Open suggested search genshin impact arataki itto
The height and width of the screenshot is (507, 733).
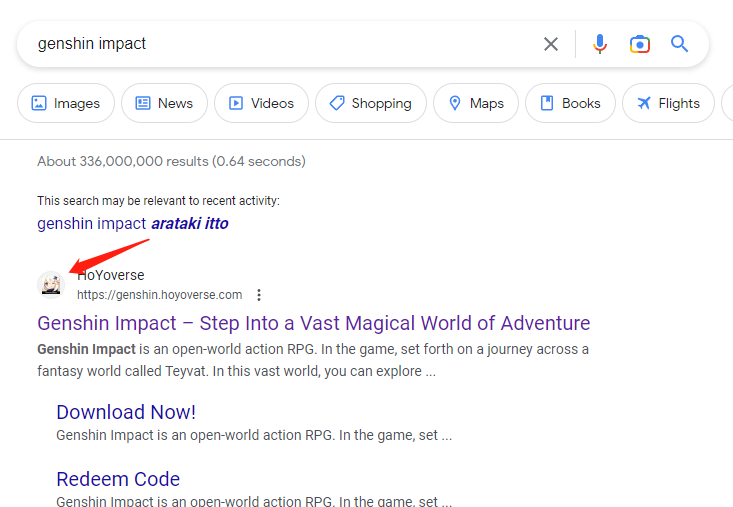[x=133, y=223]
